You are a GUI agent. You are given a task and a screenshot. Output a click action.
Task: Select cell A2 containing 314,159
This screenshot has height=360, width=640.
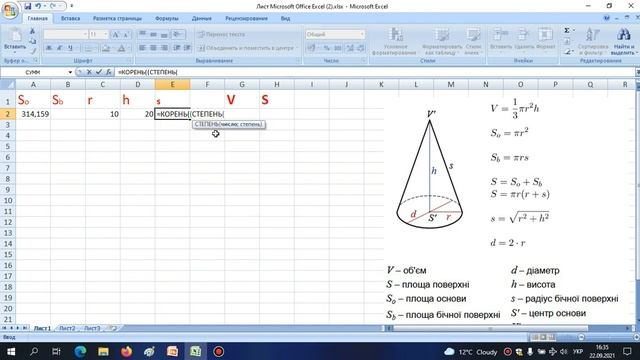33,114
